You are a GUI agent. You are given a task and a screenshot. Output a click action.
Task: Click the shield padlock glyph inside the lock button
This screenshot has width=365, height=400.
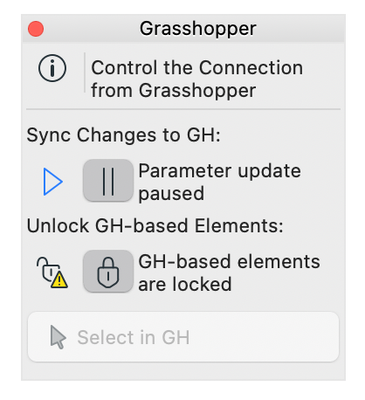[108, 272]
